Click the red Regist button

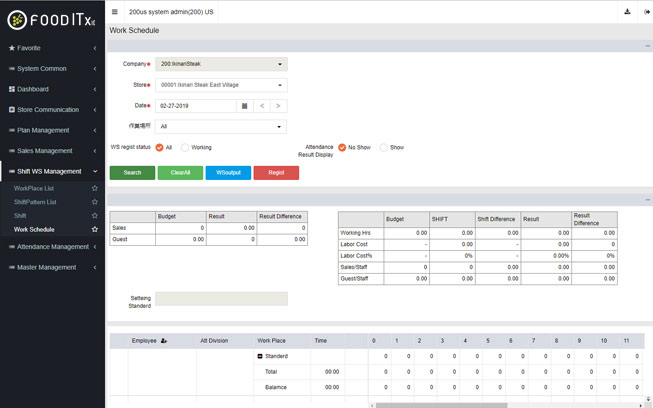tap(276, 173)
